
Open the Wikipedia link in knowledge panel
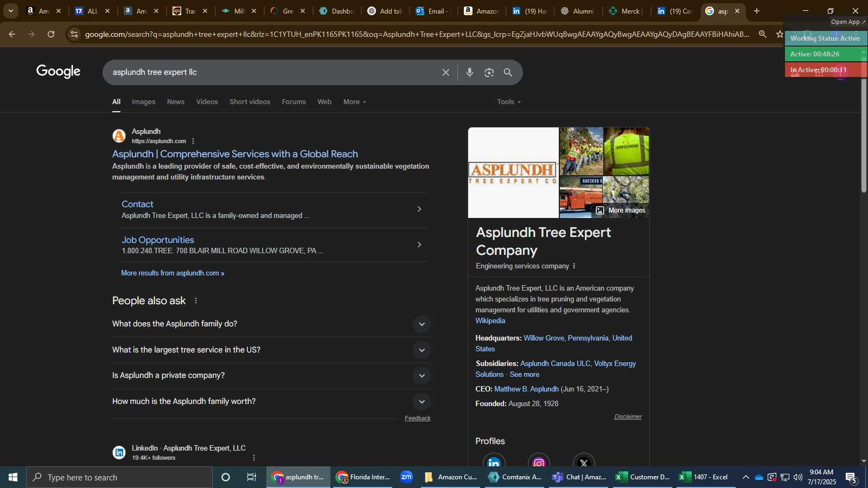click(490, 321)
